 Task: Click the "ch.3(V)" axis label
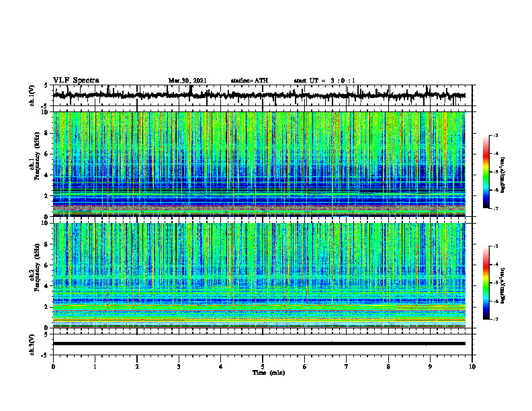click(x=32, y=345)
